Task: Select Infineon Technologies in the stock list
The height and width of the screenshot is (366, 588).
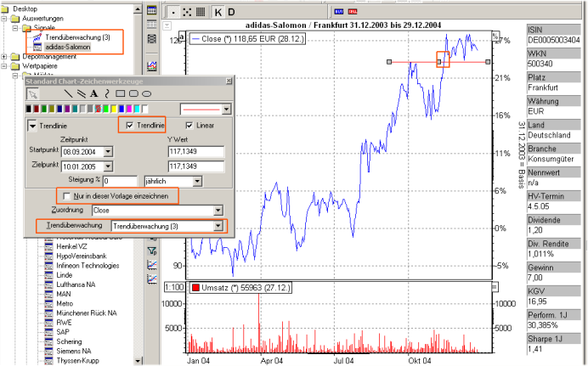Action: [88, 265]
